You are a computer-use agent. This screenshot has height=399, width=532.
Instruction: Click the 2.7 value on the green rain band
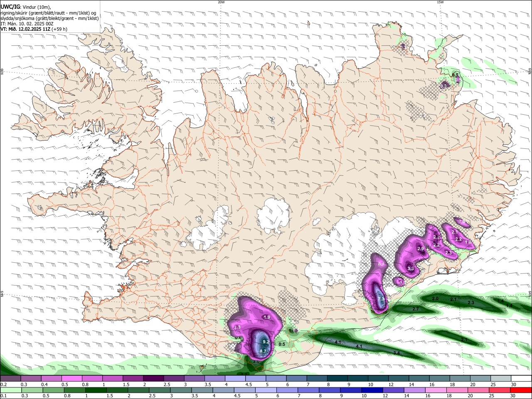pos(416,309)
